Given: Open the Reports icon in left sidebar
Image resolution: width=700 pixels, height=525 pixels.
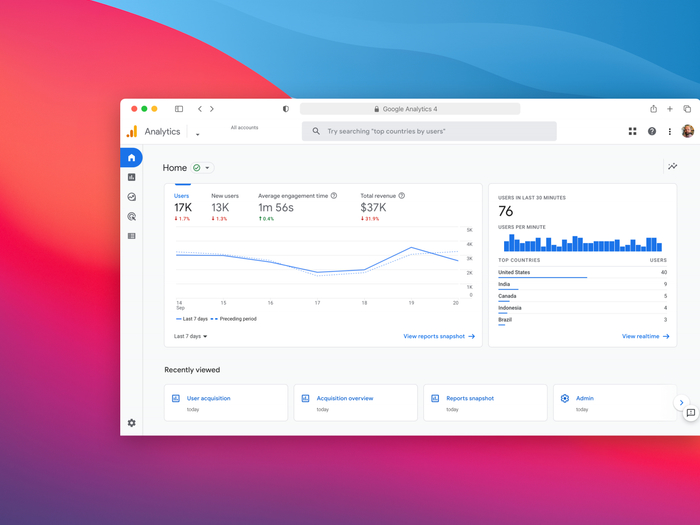Looking at the screenshot, I should tap(131, 177).
